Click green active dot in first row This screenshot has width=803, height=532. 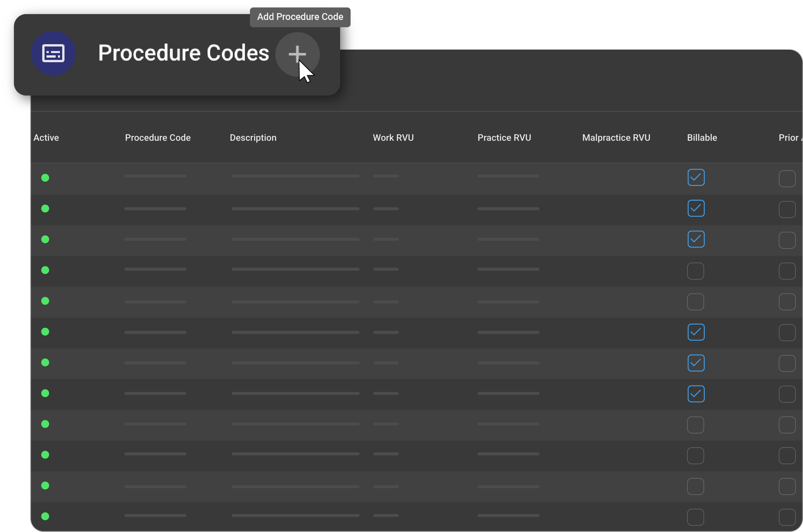tap(45, 178)
